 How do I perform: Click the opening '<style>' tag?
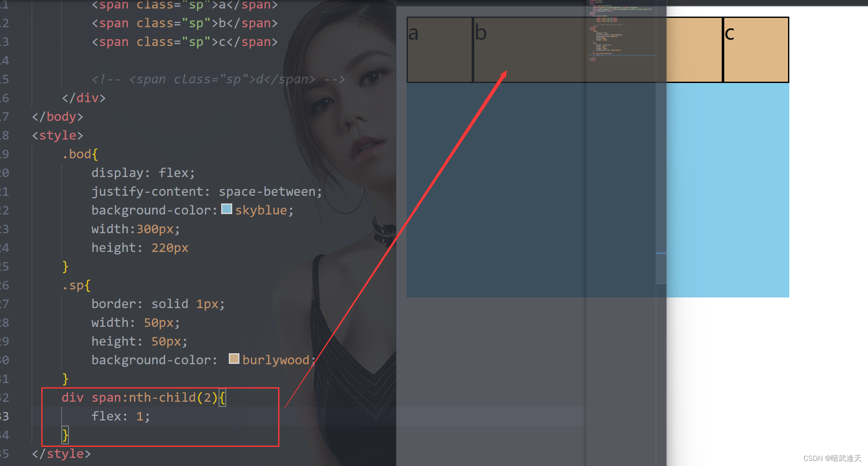[x=57, y=135]
